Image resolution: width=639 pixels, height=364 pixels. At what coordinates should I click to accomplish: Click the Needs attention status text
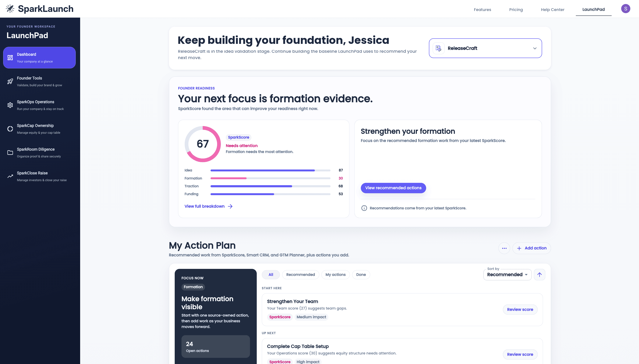(242, 146)
